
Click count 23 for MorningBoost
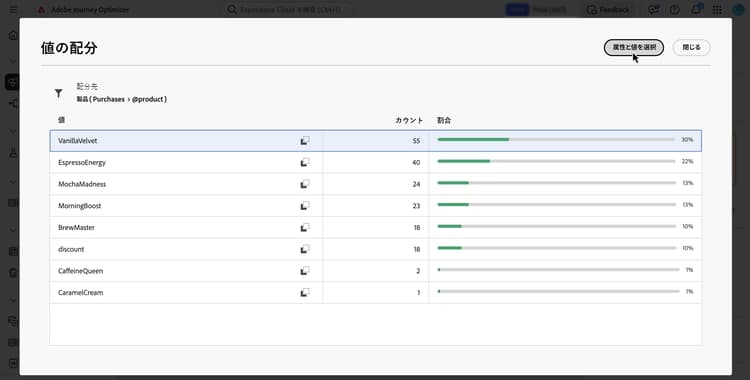pyautogui.click(x=416, y=206)
